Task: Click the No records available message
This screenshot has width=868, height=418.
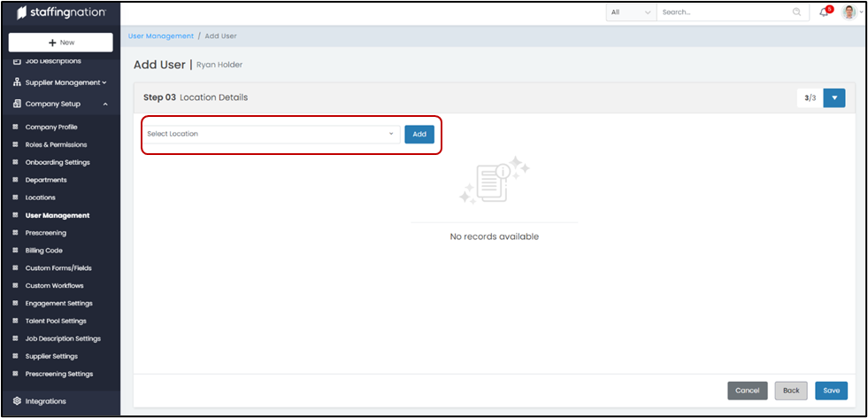Action: point(494,236)
